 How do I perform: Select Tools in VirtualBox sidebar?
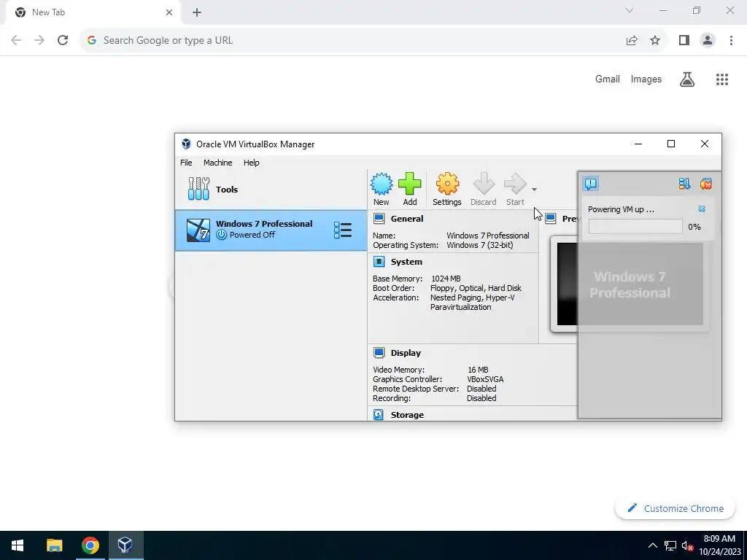(271, 189)
